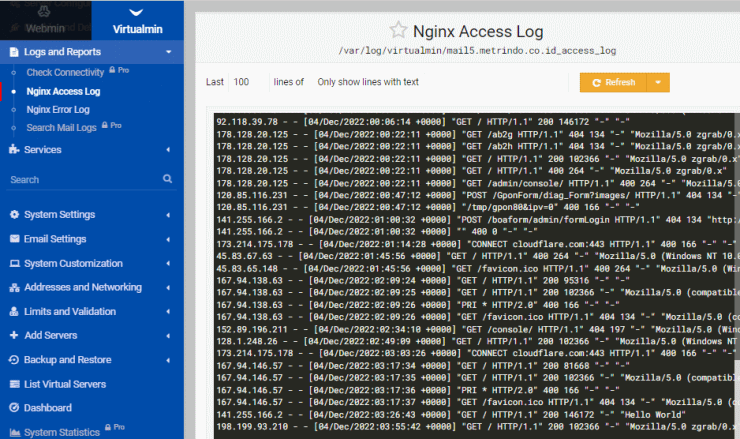This screenshot has width=740, height=439.
Task: Expand Limits and Validation arrow
Action: tap(168, 312)
